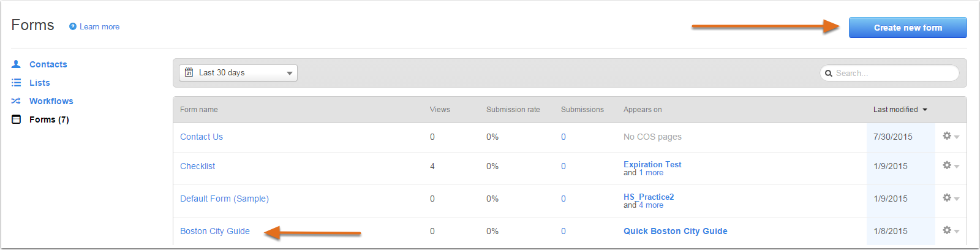The width and height of the screenshot is (980, 250).
Task: Click the Workflows shuffle icon in sidebar
Action: 16,101
